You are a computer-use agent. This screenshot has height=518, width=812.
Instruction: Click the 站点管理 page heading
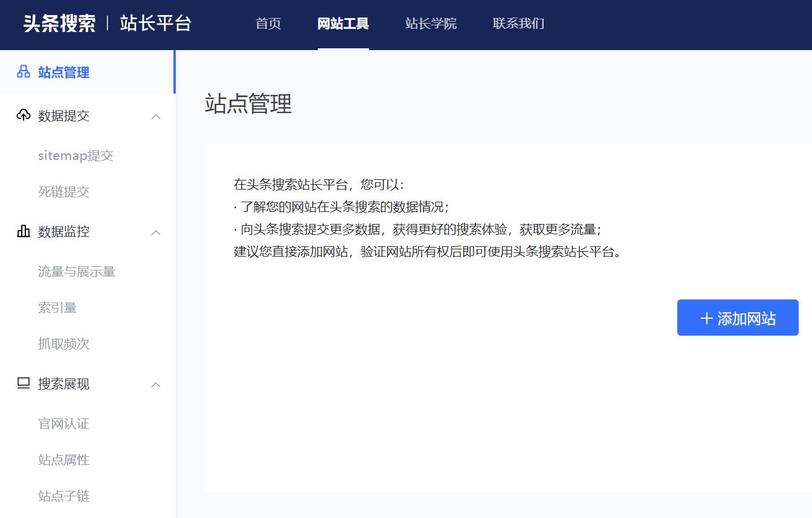(x=248, y=104)
